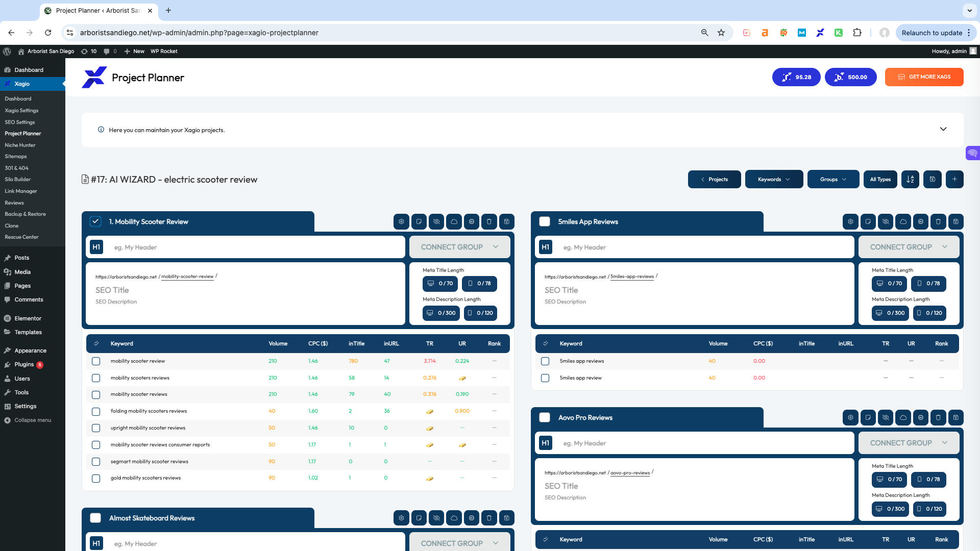Delete 5miles App Reviews group via trash icon
Image resolution: width=980 pixels, height=551 pixels.
click(x=938, y=222)
